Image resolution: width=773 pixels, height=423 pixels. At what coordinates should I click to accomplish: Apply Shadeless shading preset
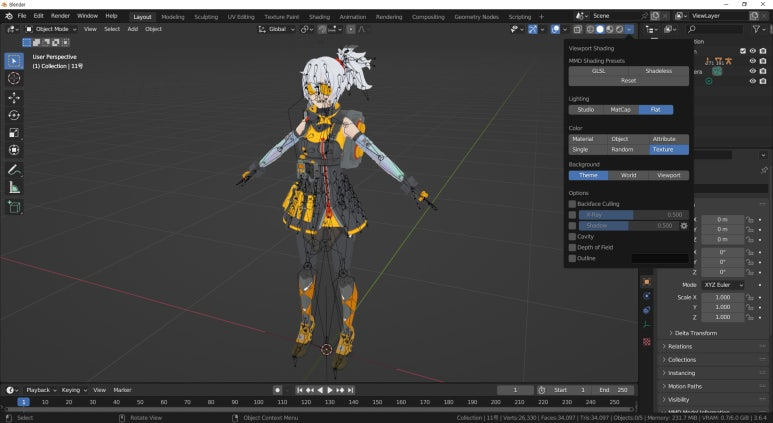point(659,71)
